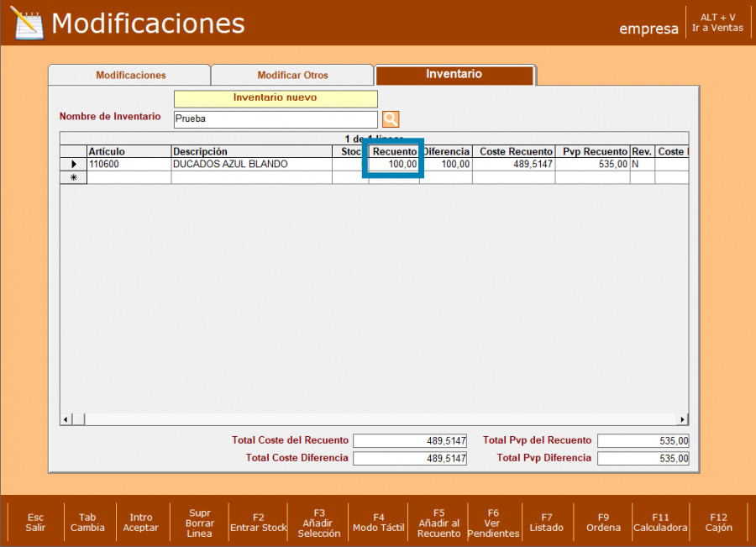Viewport: 756px width, 547px height.
Task: Open F6 Ver Pendientes
Action: pyautogui.click(x=492, y=523)
